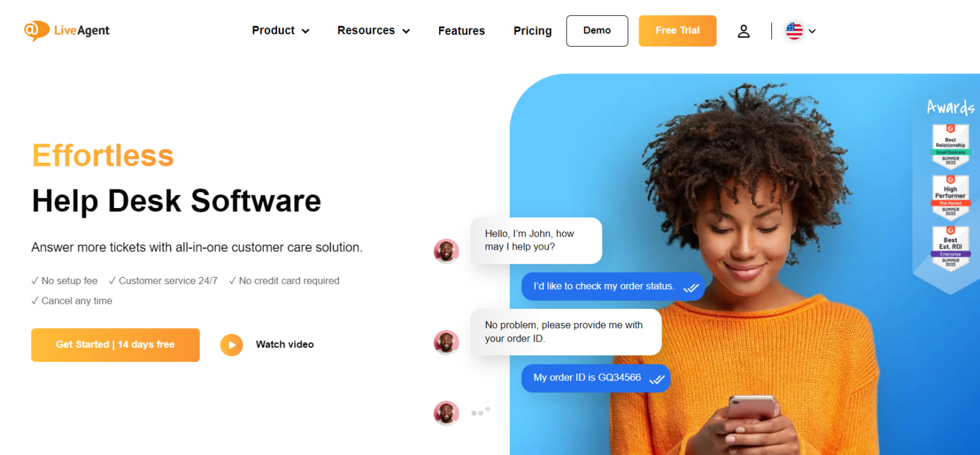This screenshot has height=455, width=980.
Task: Click the agent avatar next to typing dots
Action: tap(447, 413)
